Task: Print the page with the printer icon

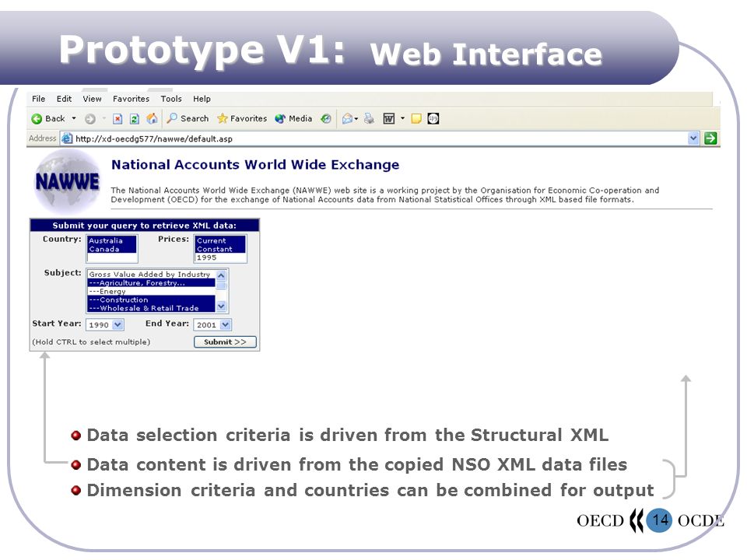Action: point(369,118)
